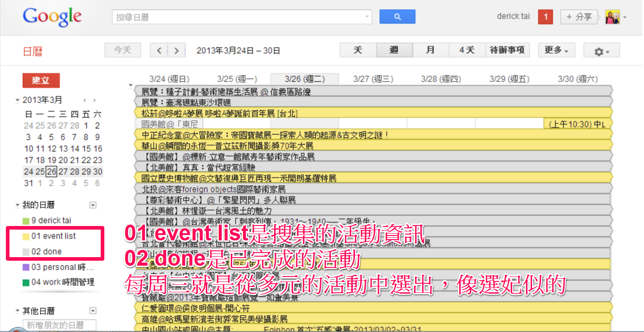Viewport: 644px width, 332px height.
Task: Mini calendar previous month arrow
Action: [x=84, y=100]
